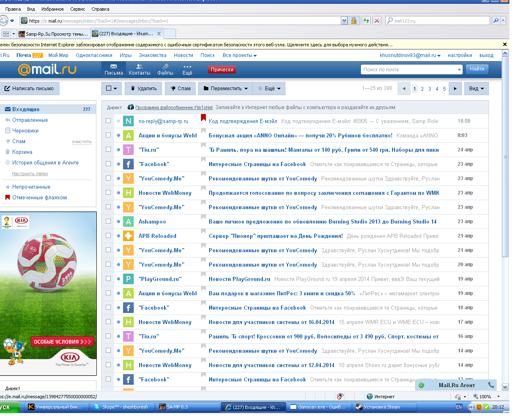Open the khusnutdinov93@mail.ru account dropdown
Screen dimensions: 525x420
tap(410, 55)
